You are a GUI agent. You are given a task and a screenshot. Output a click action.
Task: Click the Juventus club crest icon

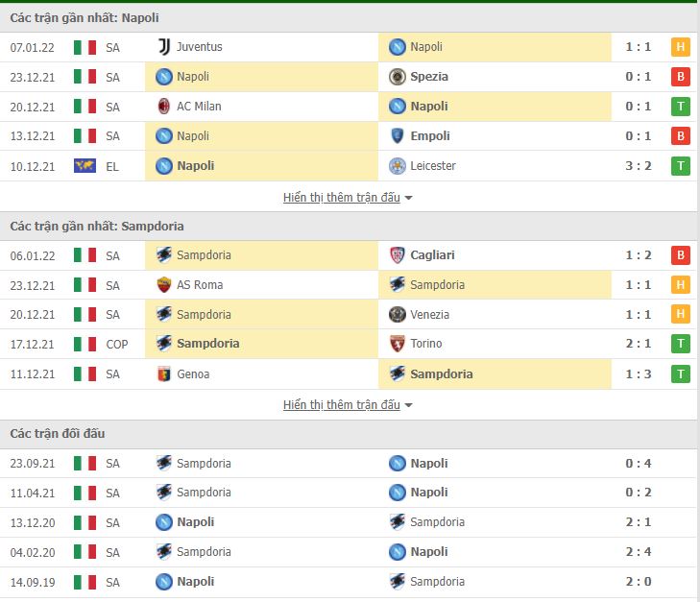tap(164, 47)
